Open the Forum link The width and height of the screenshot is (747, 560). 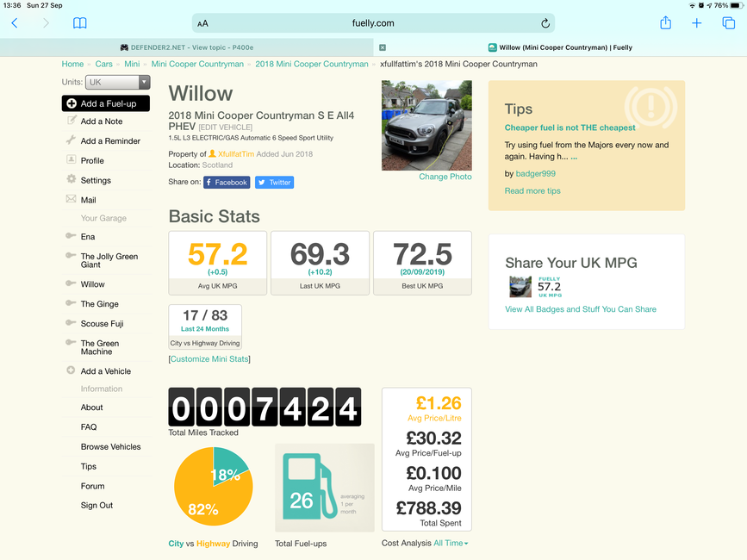[92, 486]
